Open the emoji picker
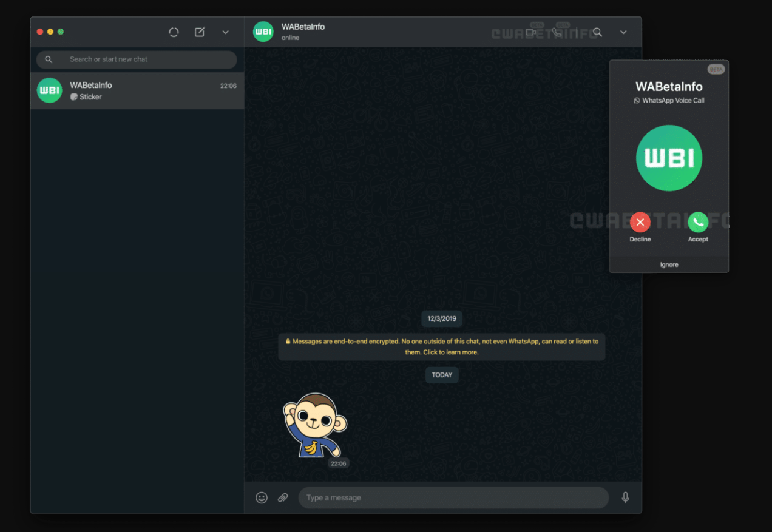Viewport: 772px width, 532px height. pos(262,497)
